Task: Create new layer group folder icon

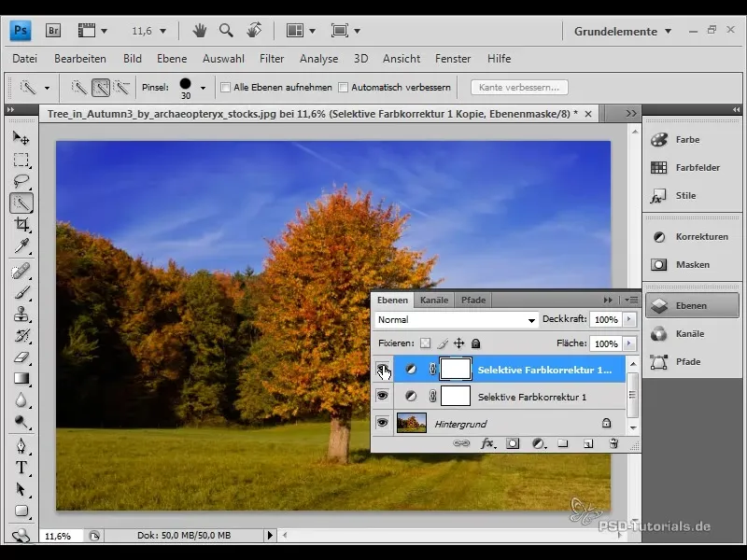Action: pos(563,443)
